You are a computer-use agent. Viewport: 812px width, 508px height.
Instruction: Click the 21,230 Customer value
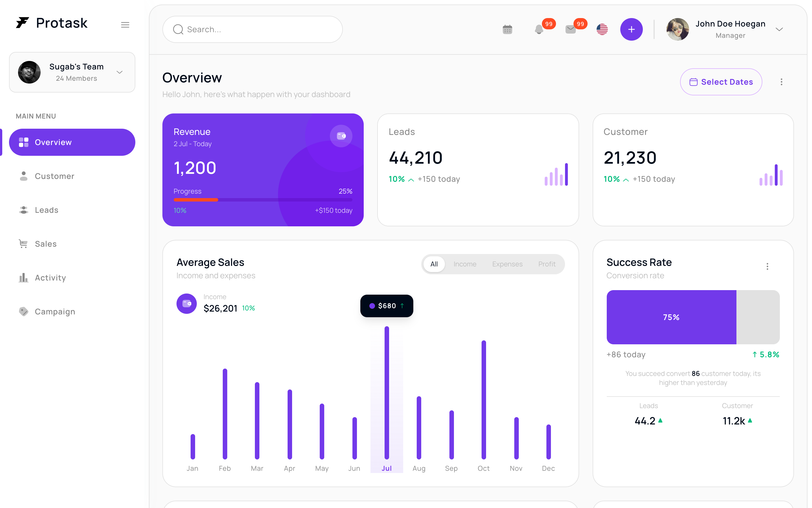630,158
